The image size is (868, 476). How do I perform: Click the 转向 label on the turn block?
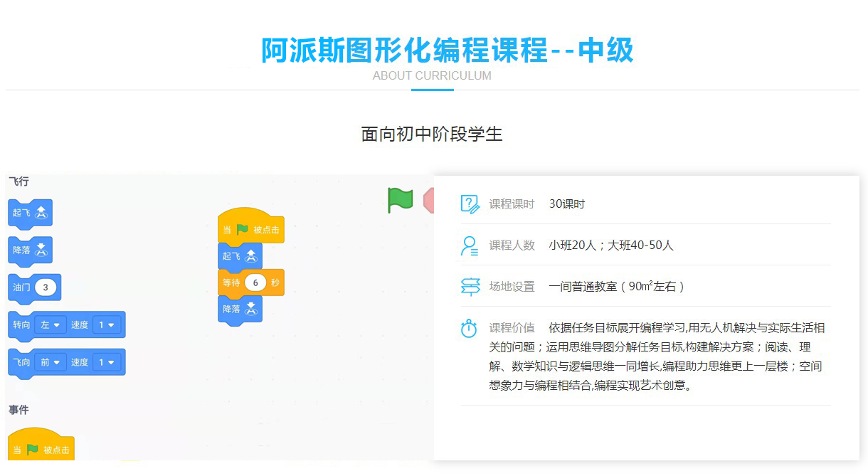pos(21,325)
